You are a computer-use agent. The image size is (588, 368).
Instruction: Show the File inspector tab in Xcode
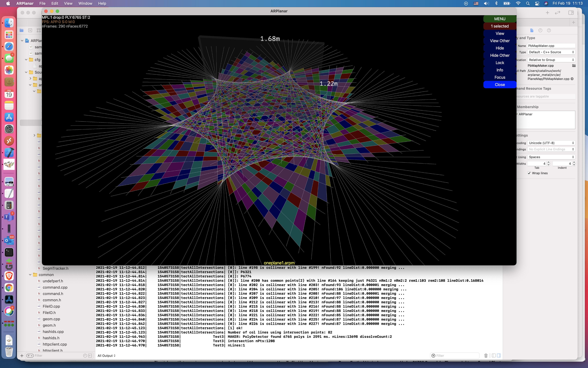(532, 30)
